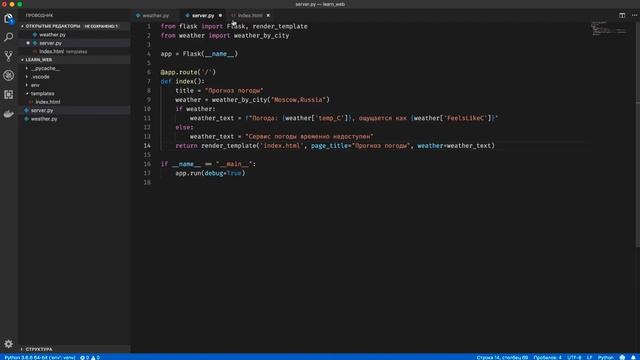Viewport: 640px width, 360px height.
Task: Open the notifications bell icon
Action: pyautogui.click(x=633, y=357)
